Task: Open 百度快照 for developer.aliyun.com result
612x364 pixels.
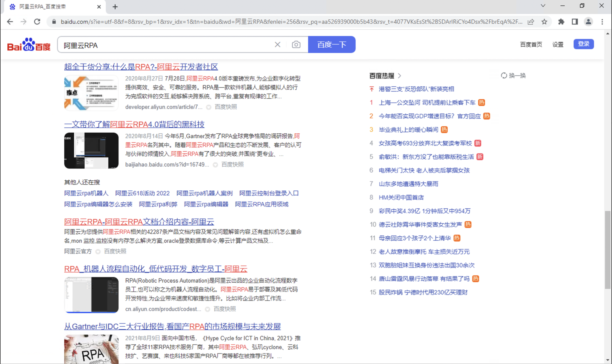Action: point(226,107)
